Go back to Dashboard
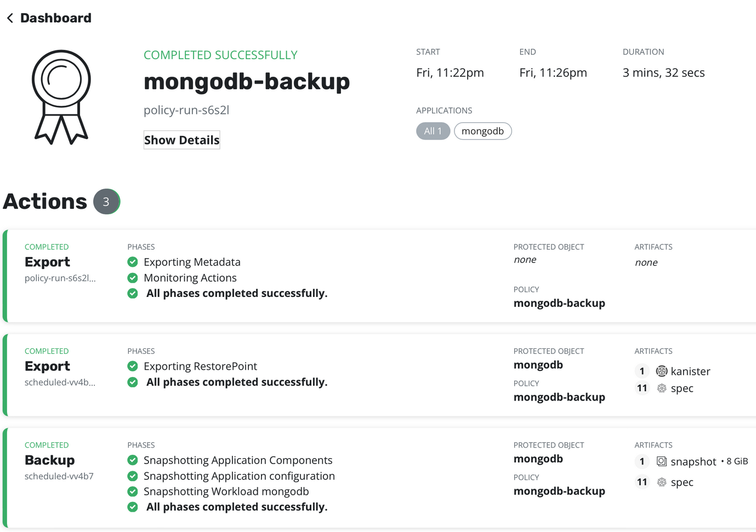This screenshot has height=532, width=756. click(55, 18)
